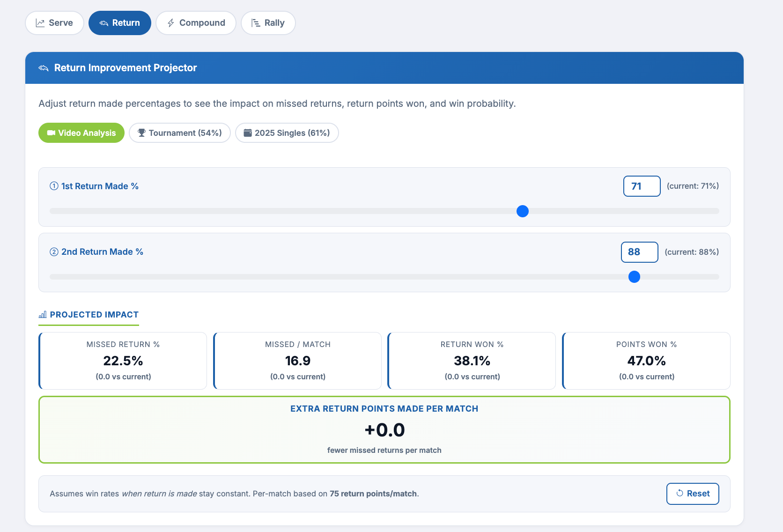Screen dimensions: 783x532
Task: Click the Return Won % card showing 38.1%
Action: click(x=472, y=361)
